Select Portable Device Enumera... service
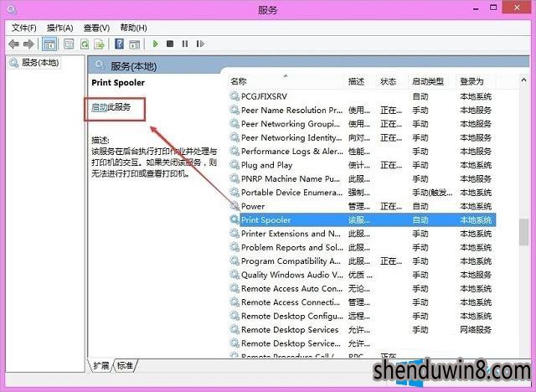This screenshot has width=536, height=392. (363, 193)
